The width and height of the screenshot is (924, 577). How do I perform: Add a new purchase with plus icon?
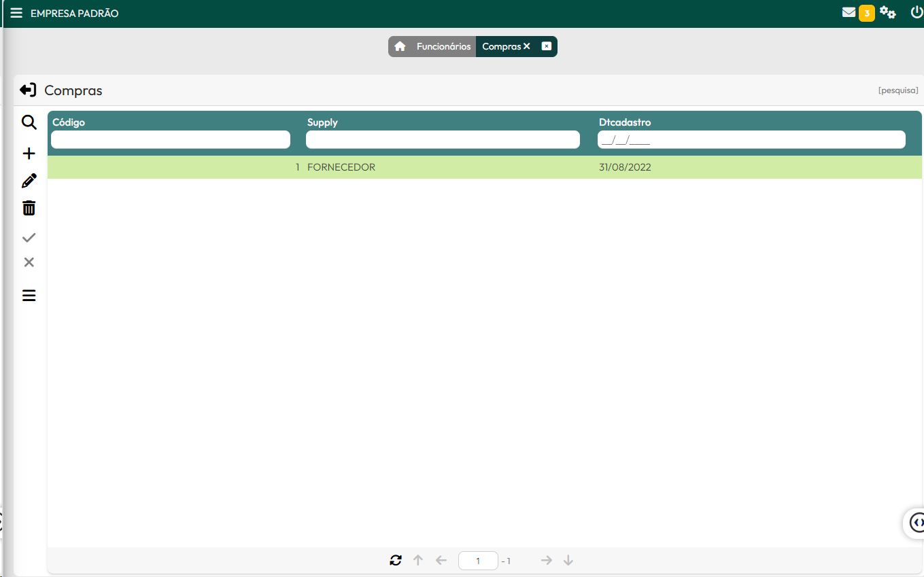(29, 154)
